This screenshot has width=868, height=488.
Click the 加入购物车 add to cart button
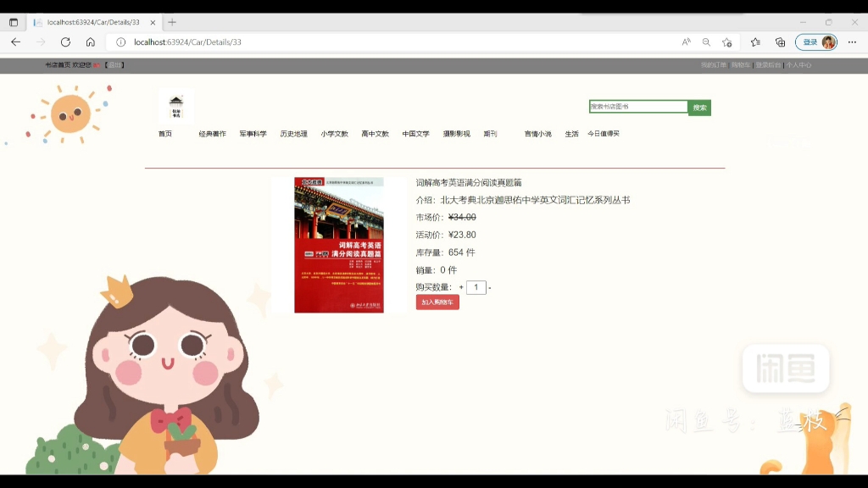pyautogui.click(x=437, y=302)
